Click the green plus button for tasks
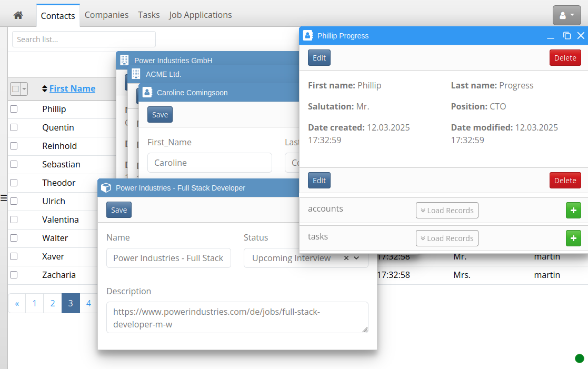Viewport: 588px width, 369px height. 573,238
